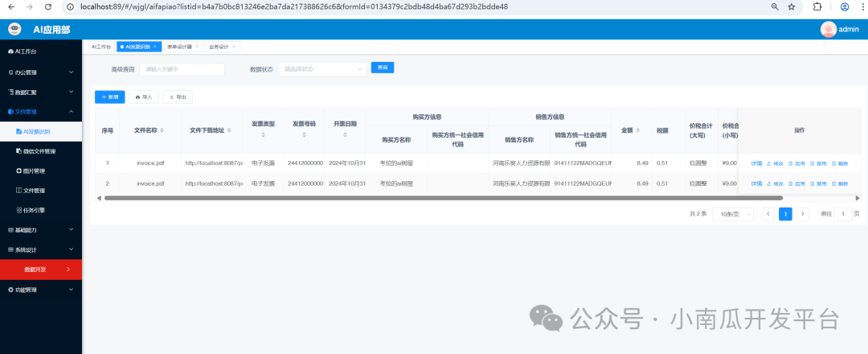Screen dimensions: 868x354
Task: Click invoice.pdf in row 1
Action: point(150,163)
